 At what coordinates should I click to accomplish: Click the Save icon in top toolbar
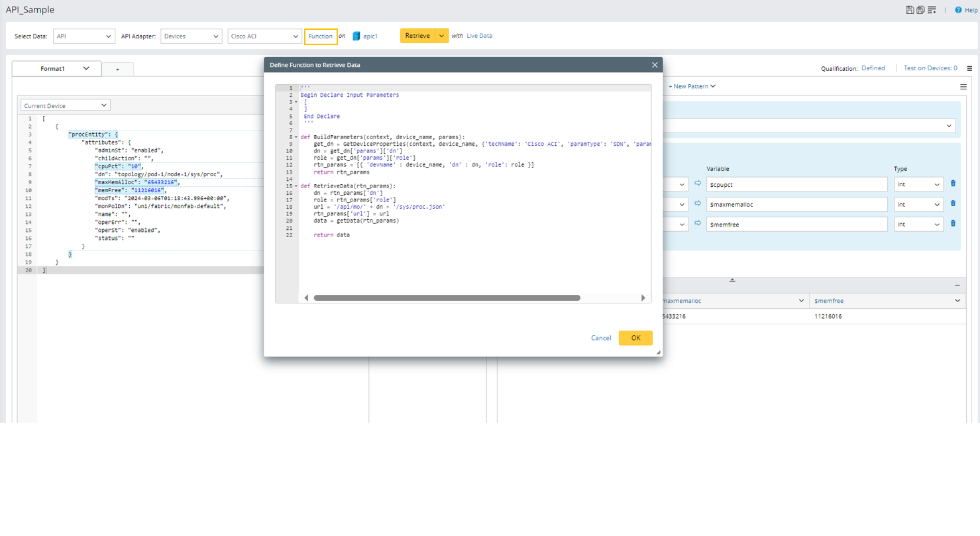[x=910, y=10]
